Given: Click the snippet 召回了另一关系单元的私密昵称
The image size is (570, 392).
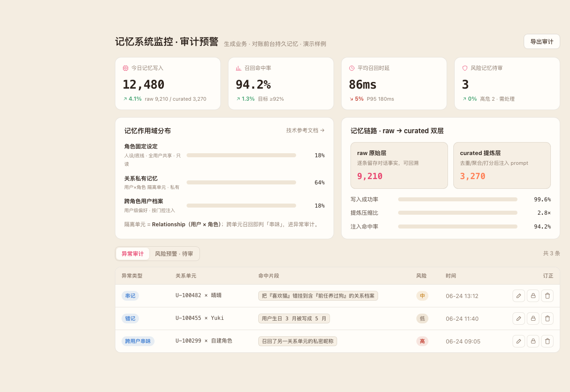Looking at the screenshot, I should click(297, 341).
